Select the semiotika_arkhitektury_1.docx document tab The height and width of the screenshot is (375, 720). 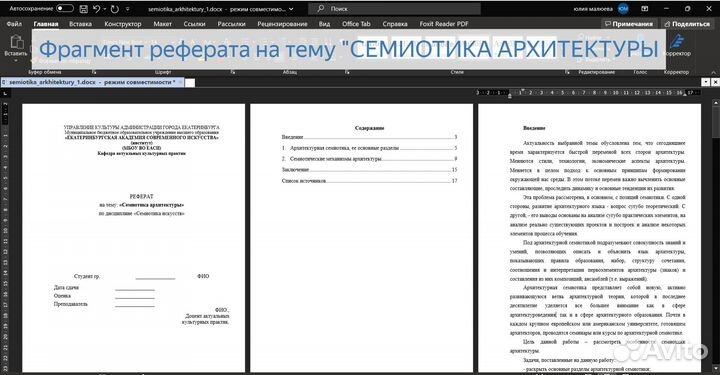coord(91,82)
